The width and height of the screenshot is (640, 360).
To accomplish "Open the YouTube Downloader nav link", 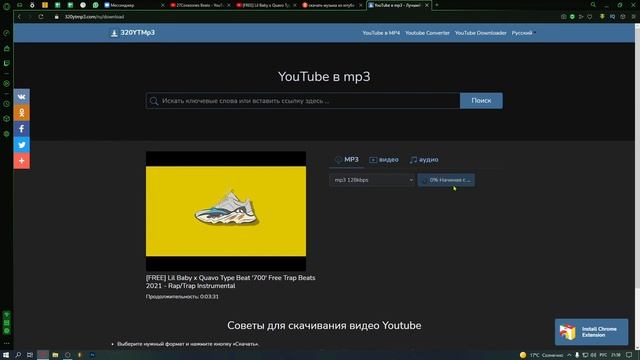I will pos(480,33).
